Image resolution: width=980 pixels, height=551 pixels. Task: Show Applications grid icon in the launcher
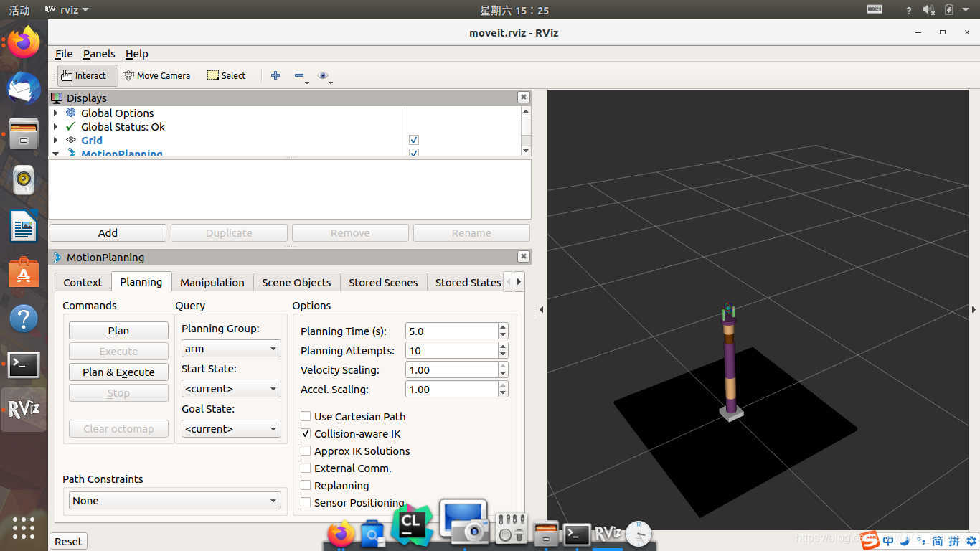tap(24, 528)
